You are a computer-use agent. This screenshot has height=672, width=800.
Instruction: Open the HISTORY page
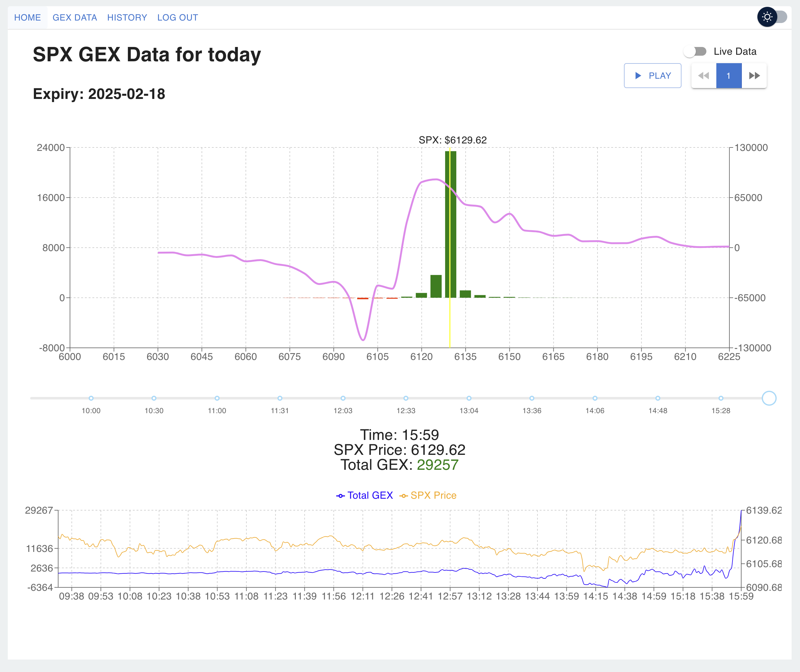(x=127, y=17)
